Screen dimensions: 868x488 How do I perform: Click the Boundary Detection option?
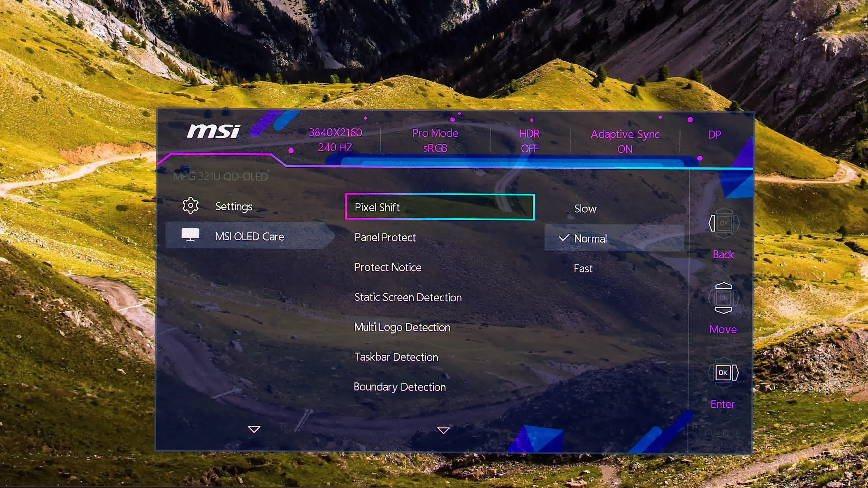(x=400, y=387)
